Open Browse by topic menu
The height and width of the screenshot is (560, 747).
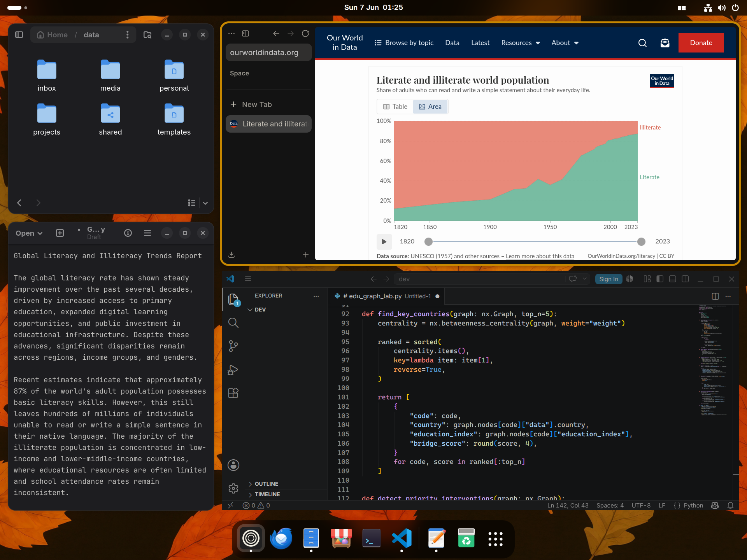coord(404,43)
